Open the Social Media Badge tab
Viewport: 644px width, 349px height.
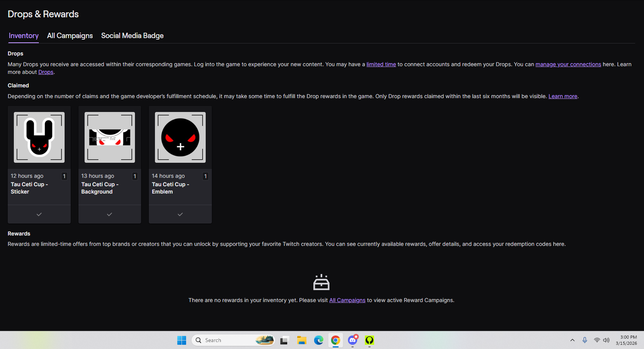click(x=132, y=36)
